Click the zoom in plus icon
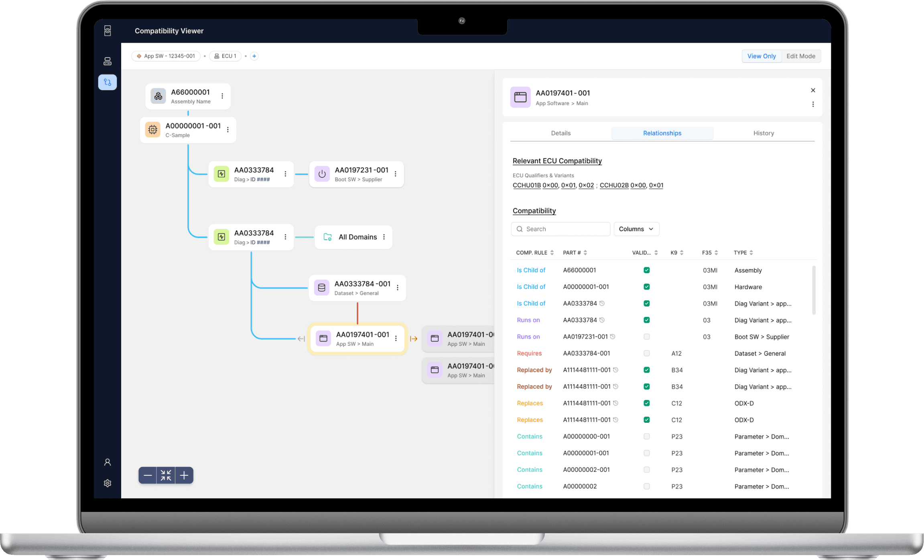Viewport: 924px width, 560px height. tap(184, 475)
